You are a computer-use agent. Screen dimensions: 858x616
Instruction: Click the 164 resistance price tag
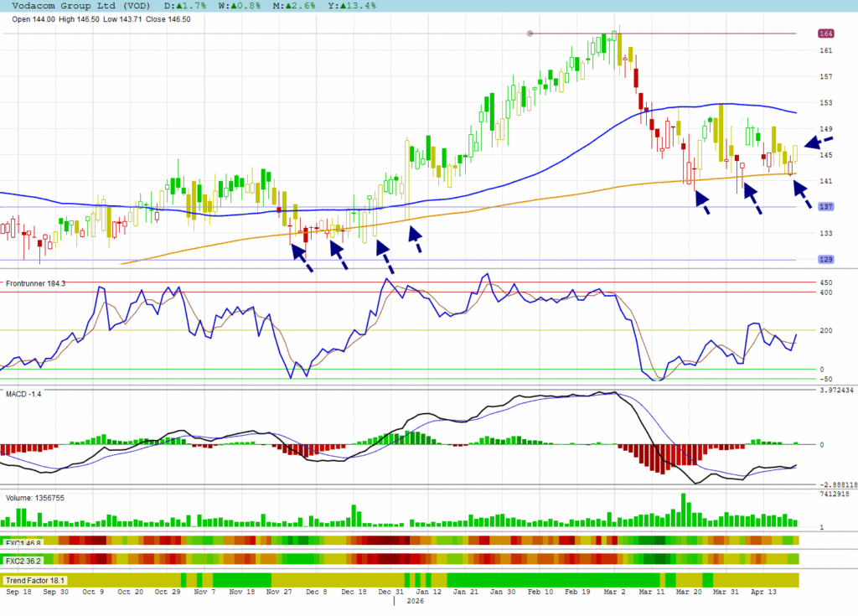tap(825, 34)
